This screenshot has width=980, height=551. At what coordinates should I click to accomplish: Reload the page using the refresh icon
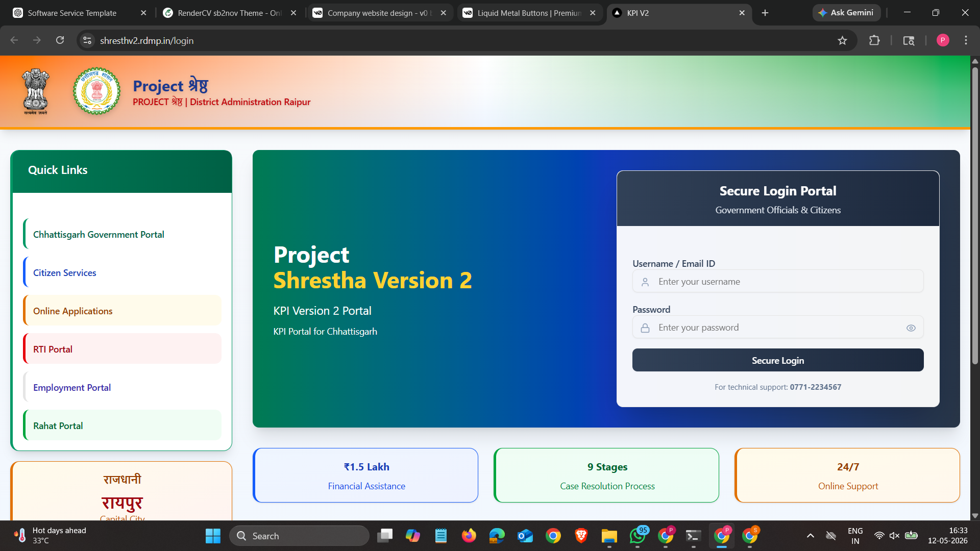tap(60, 40)
